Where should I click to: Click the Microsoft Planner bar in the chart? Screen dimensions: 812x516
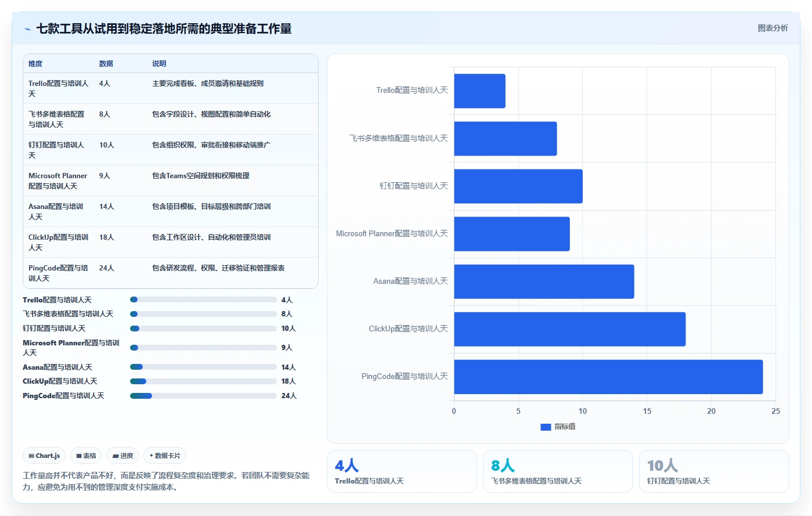511,234
